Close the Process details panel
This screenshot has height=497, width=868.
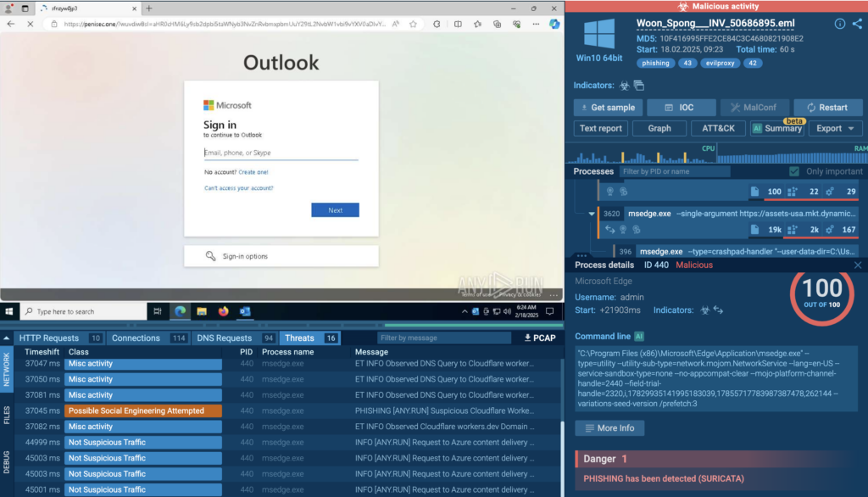click(x=857, y=265)
